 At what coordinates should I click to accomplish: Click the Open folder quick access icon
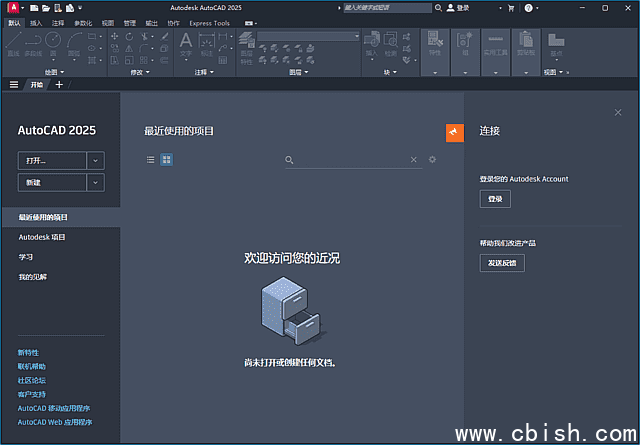[x=46, y=8]
